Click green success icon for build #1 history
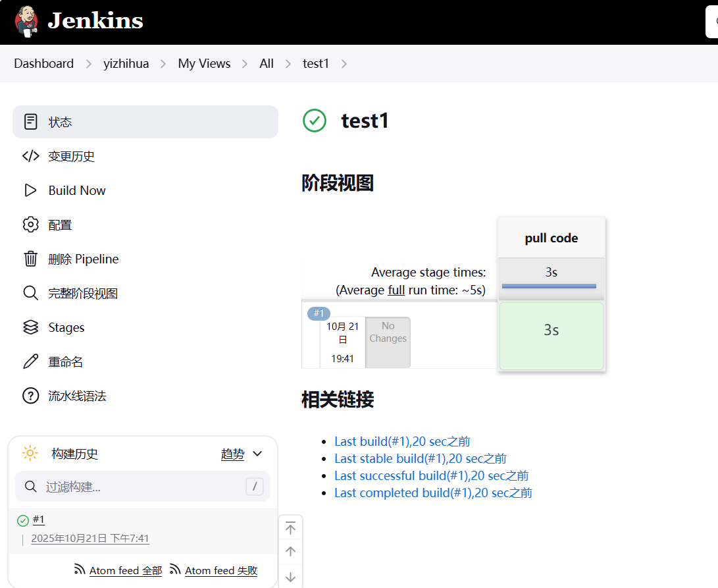The width and height of the screenshot is (718, 588). tap(23, 521)
